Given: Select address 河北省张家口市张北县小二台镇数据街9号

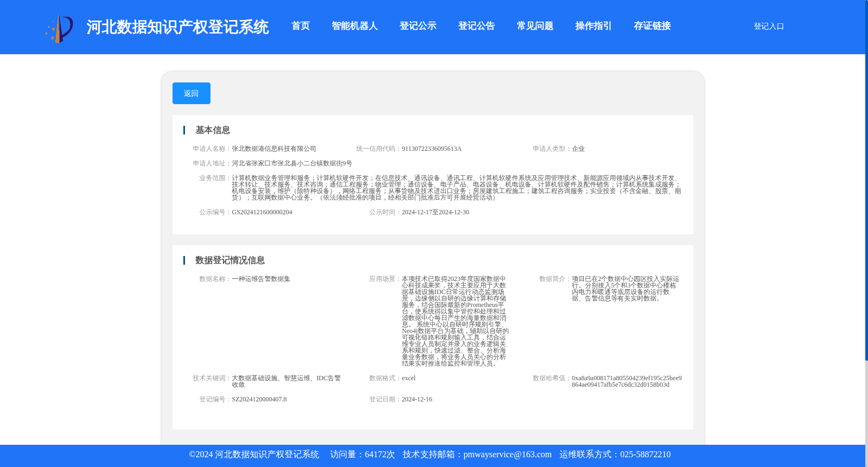Looking at the screenshot, I should click(292, 163).
